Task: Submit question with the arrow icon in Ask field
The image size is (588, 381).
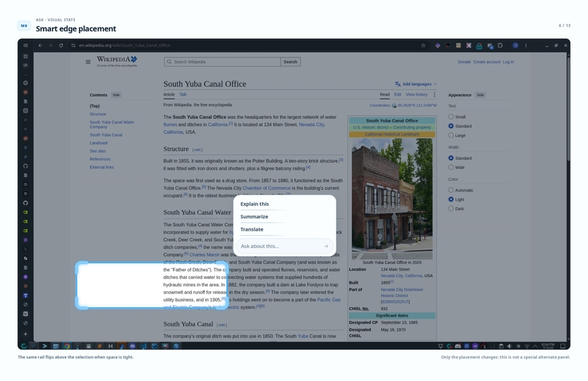Action: point(326,246)
